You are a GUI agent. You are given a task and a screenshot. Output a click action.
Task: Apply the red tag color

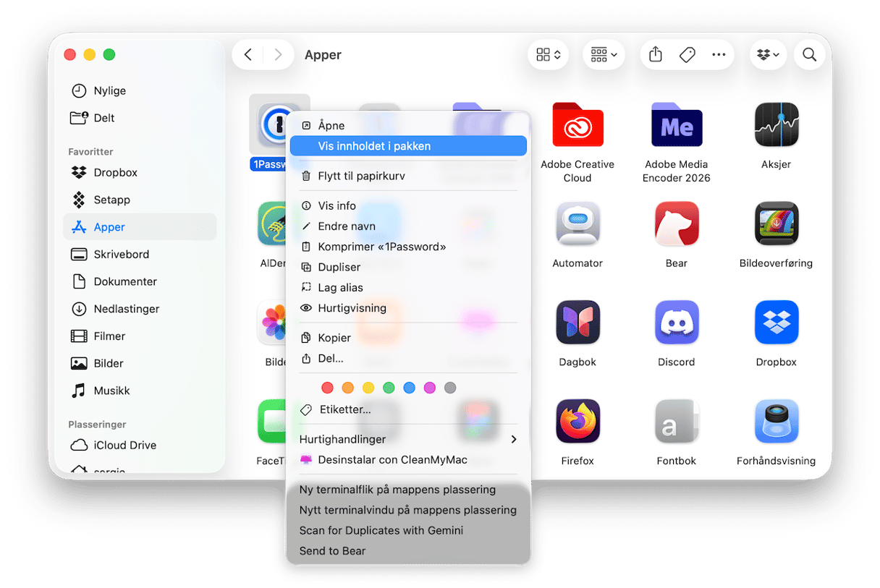(x=327, y=388)
